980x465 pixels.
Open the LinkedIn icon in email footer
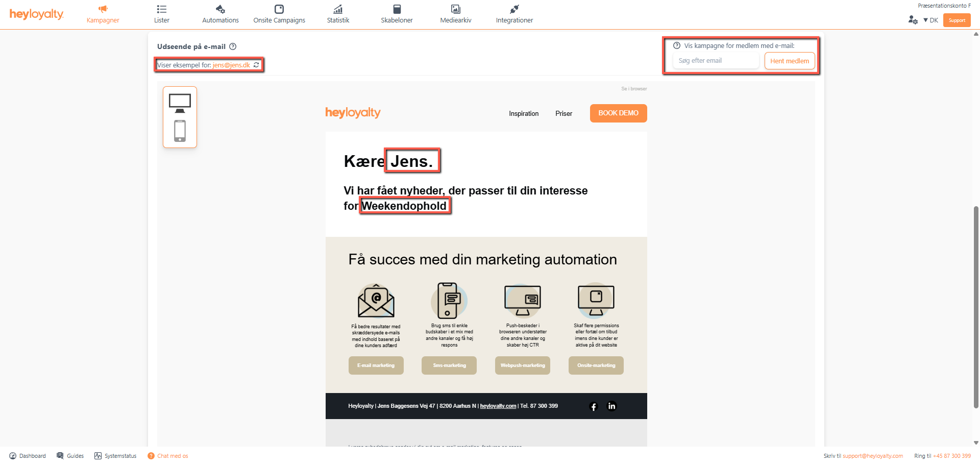tap(611, 406)
